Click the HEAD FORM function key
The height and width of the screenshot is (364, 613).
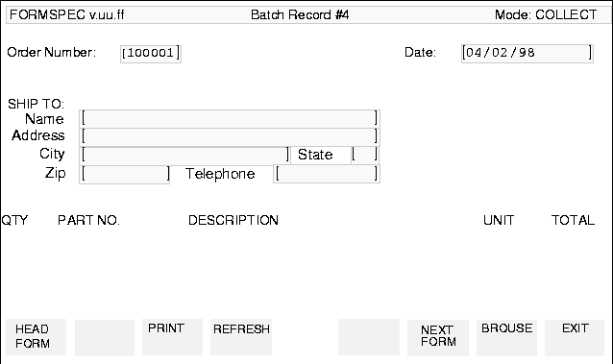(36, 337)
